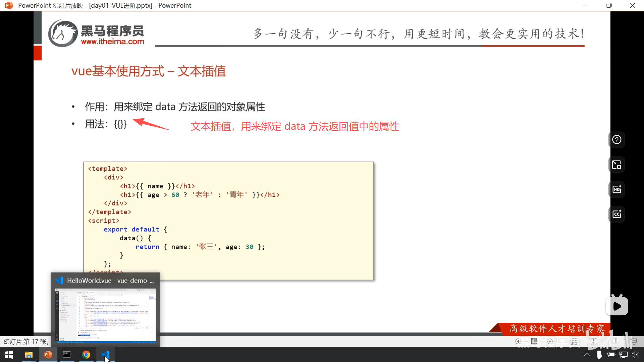Image resolution: width=644 pixels, height=362 pixels.
Task: Open the volume control slider
Action: (635, 355)
